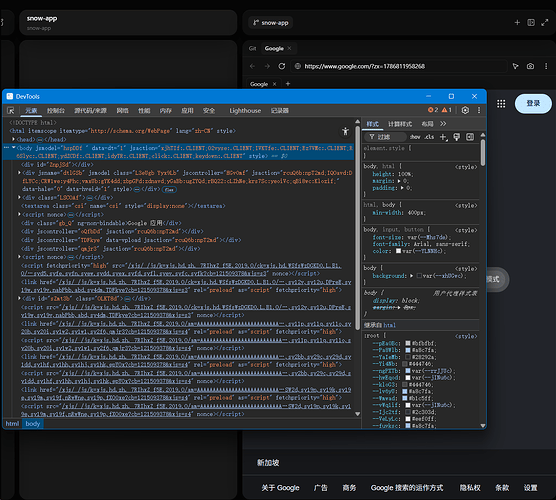Add a new style rule with plus icon
This screenshot has height=500, width=556.
(443, 137)
